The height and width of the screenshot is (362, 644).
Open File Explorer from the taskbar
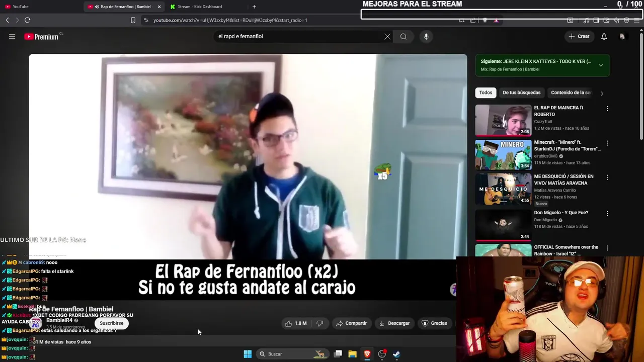[353, 354]
